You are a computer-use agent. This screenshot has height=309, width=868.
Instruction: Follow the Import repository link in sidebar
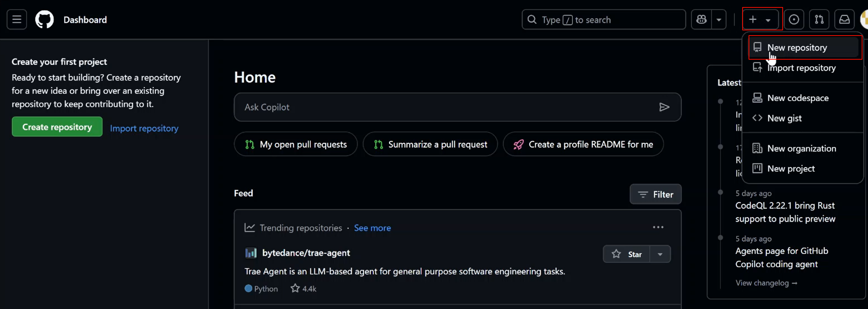click(144, 128)
